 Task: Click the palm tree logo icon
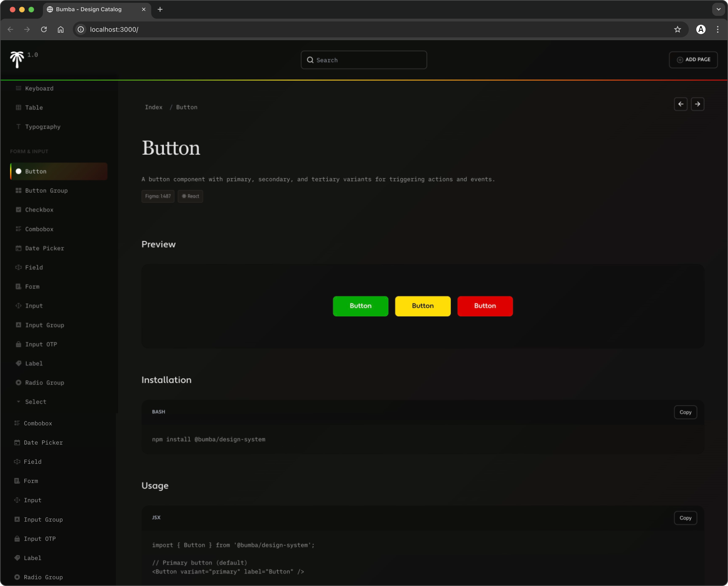(17, 60)
